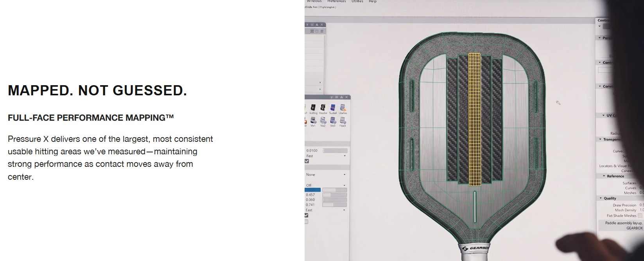Image resolution: width=644 pixels, height=261 pixels.
Task: Select the Vo3 shader icon
Action: tap(333, 120)
